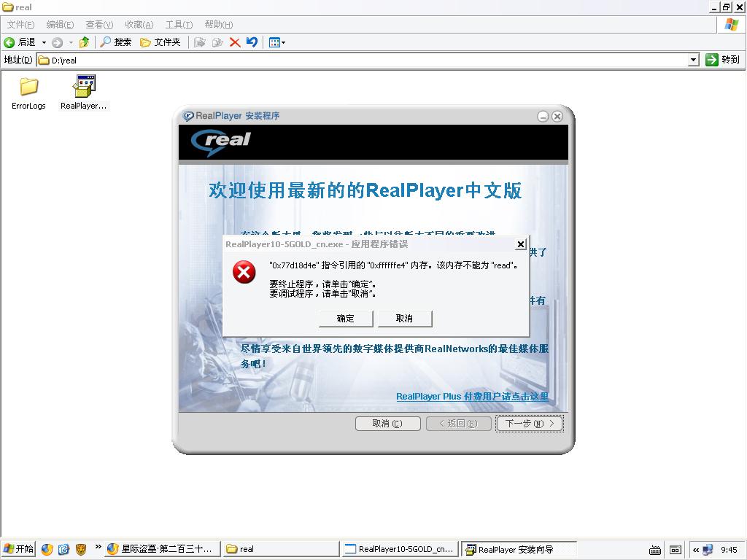Click the system clock 9:45
Image resolution: width=747 pixels, height=560 pixels.
point(729,550)
